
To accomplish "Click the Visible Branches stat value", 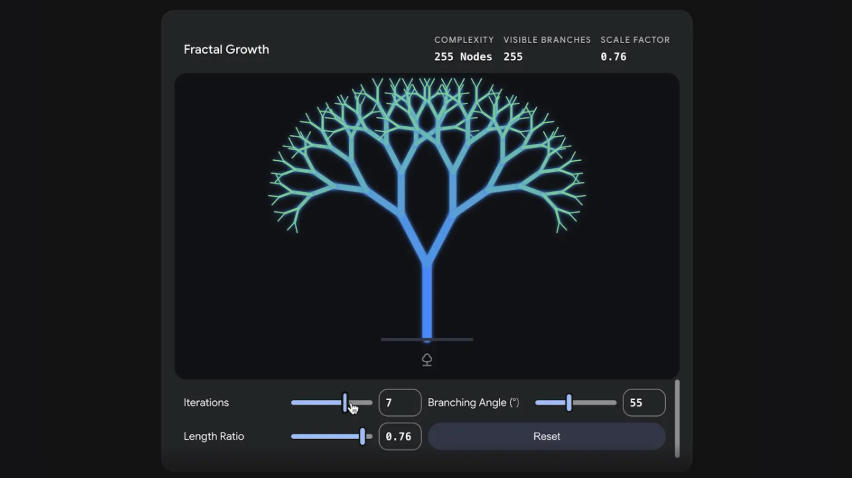I will [x=513, y=57].
